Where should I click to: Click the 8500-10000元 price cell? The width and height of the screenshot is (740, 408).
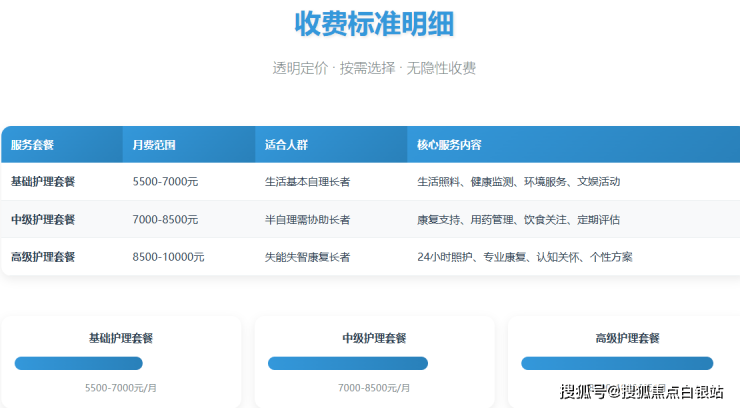click(x=168, y=257)
